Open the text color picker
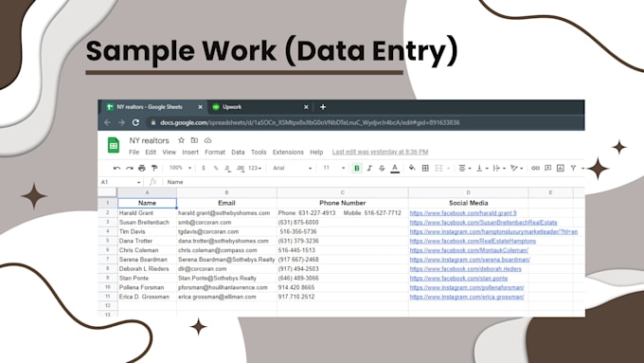The image size is (644, 363). pos(395,168)
